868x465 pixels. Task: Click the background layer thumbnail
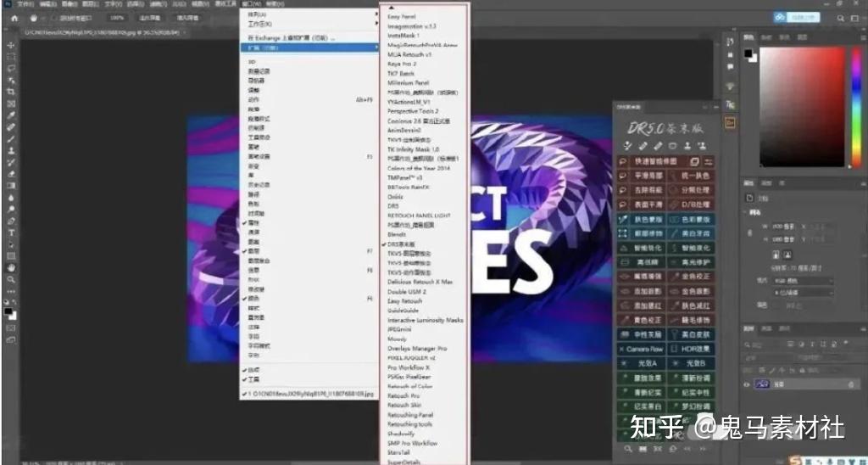tap(762, 384)
